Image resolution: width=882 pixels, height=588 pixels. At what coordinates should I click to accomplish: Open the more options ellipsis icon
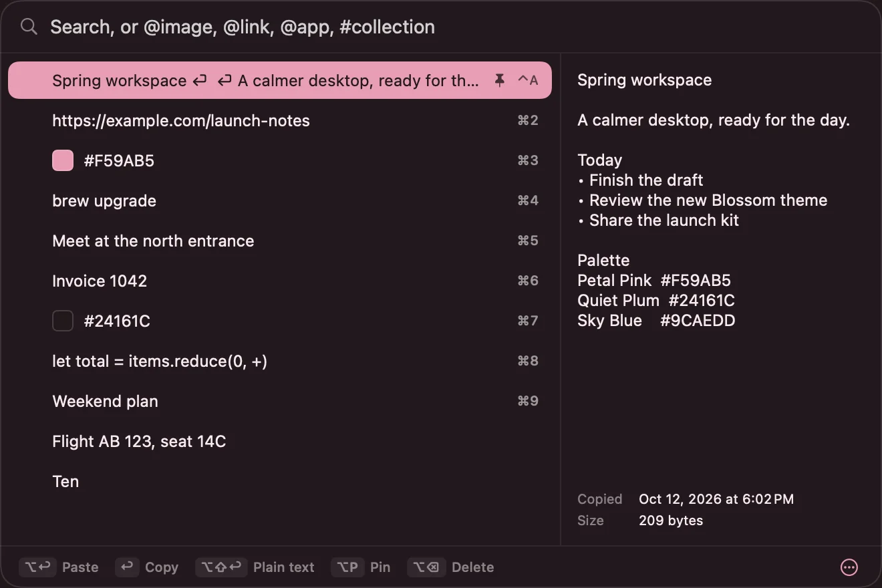[849, 567]
